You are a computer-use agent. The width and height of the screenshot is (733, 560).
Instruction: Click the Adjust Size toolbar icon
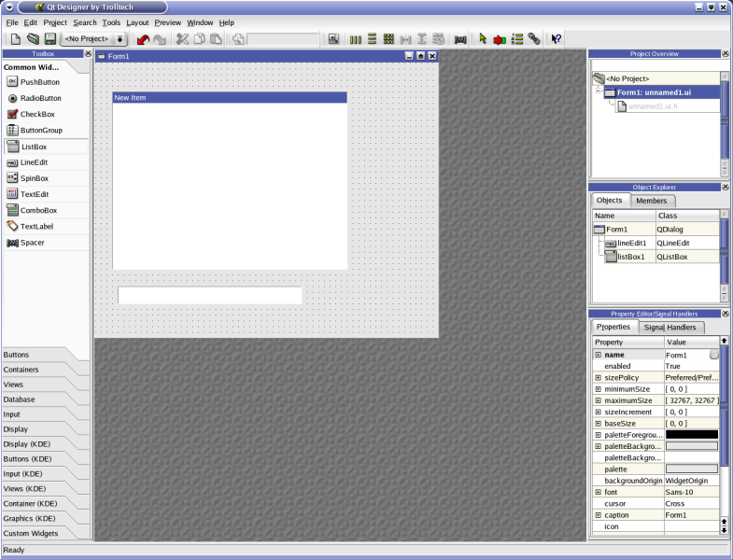pyautogui.click(x=333, y=39)
